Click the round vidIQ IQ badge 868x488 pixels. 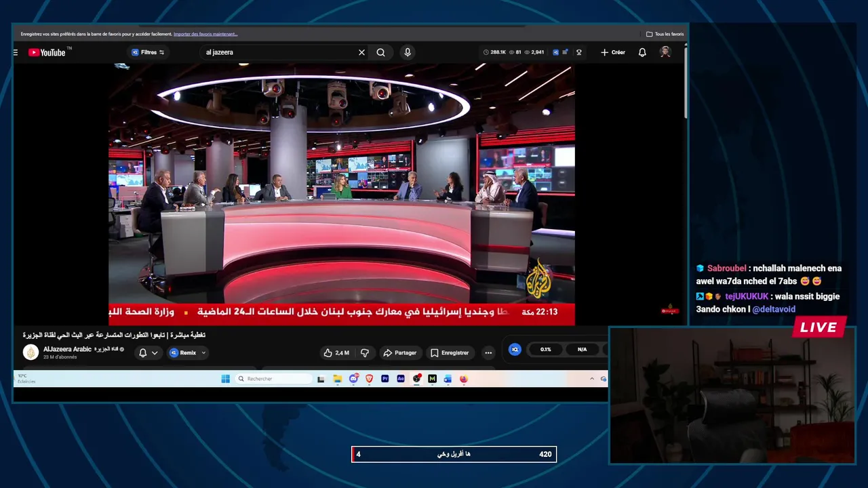tap(515, 349)
